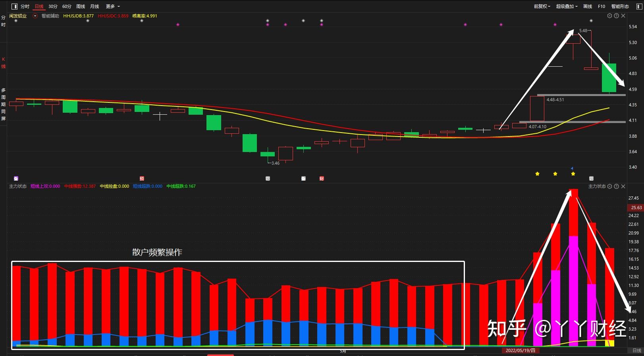Open settings hexagon icon of K-line panel
Screen dimensions: 644x356
coord(609,16)
